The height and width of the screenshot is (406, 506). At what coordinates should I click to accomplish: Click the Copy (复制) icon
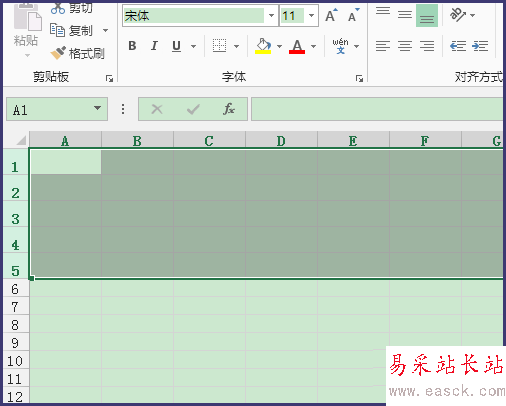click(57, 30)
